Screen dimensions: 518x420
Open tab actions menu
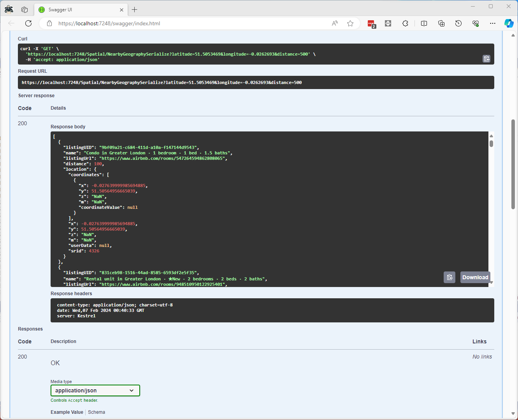(x=25, y=10)
